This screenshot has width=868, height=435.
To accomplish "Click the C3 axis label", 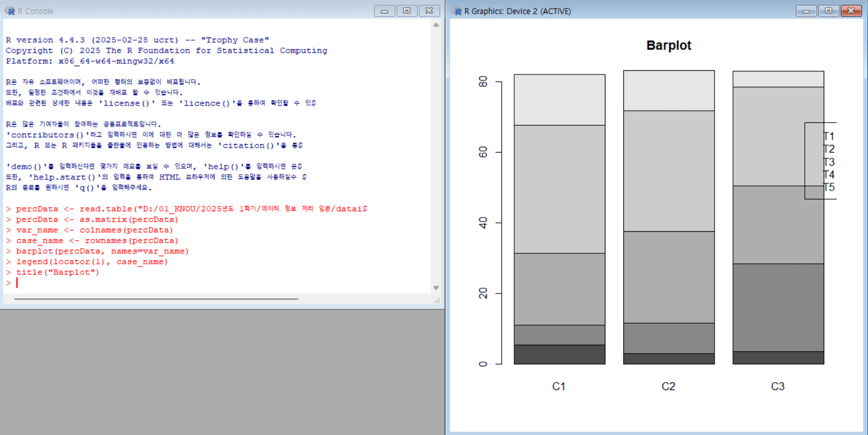I will (x=778, y=386).
